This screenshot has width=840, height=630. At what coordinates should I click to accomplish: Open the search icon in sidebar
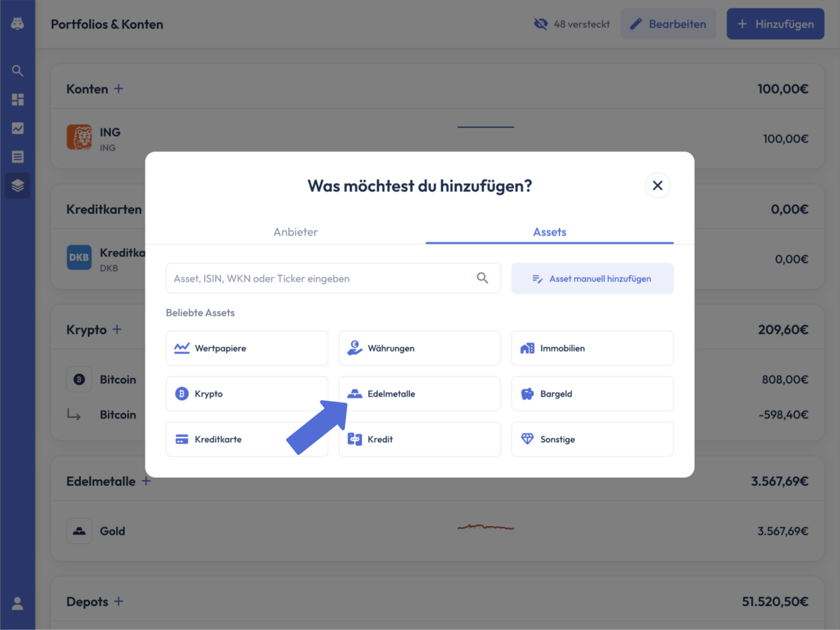click(17, 71)
